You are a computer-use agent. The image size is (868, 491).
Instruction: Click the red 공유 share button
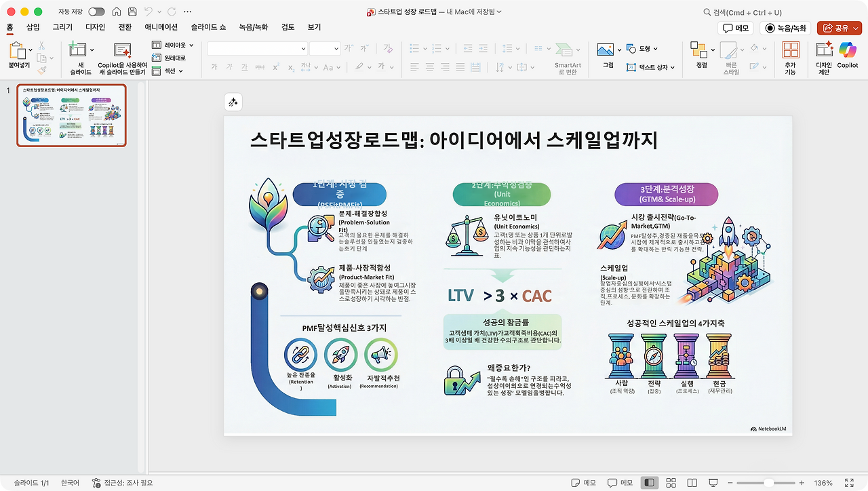click(x=840, y=28)
